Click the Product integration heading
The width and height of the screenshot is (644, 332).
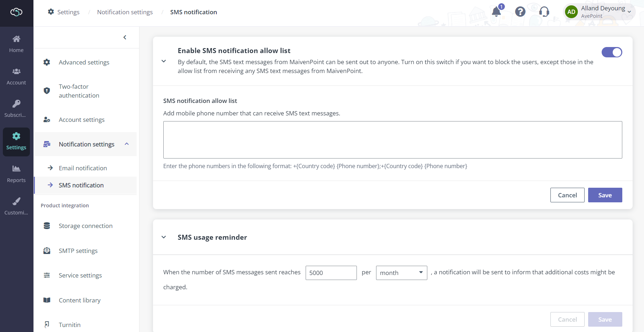pos(65,206)
